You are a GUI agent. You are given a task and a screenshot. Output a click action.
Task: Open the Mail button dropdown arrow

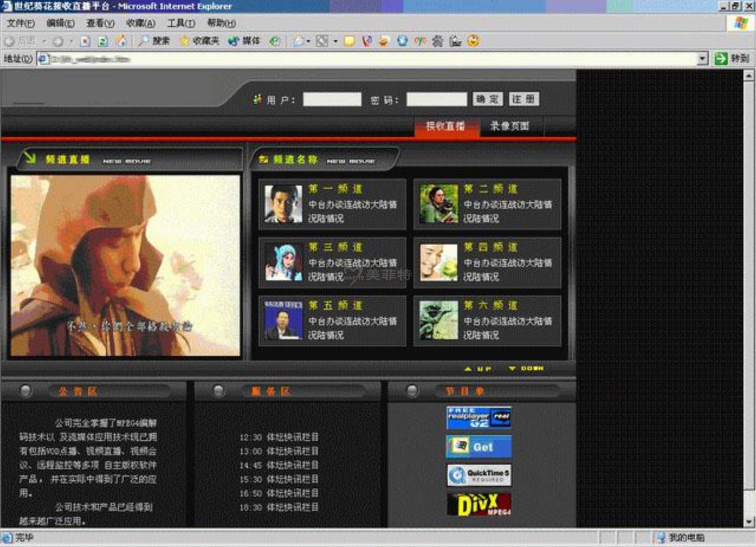pos(308,41)
